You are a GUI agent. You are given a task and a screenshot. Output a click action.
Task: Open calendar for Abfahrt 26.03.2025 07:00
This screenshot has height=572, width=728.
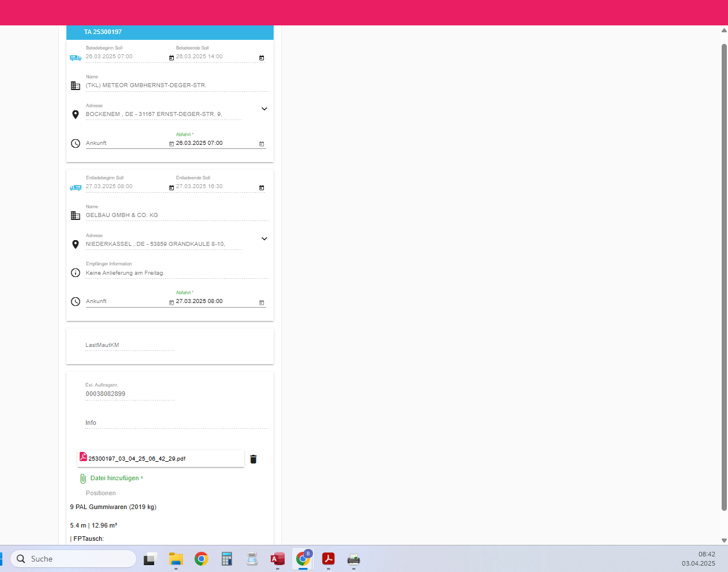[262, 144]
